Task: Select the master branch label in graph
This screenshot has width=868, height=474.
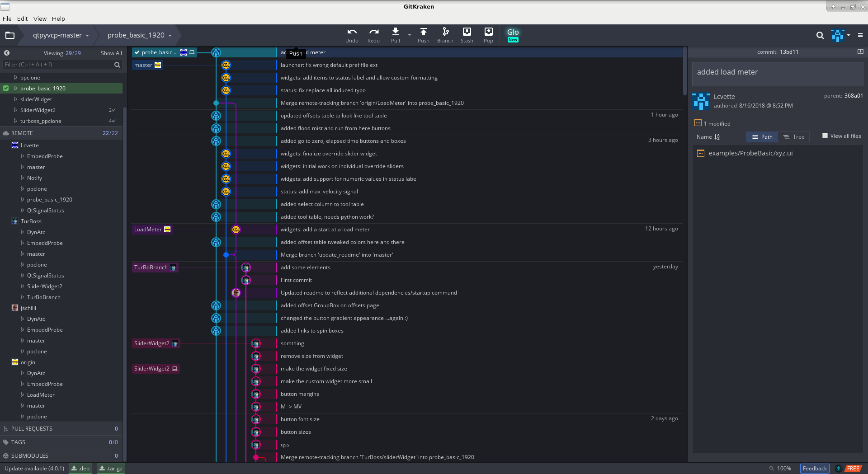Action: (x=147, y=65)
